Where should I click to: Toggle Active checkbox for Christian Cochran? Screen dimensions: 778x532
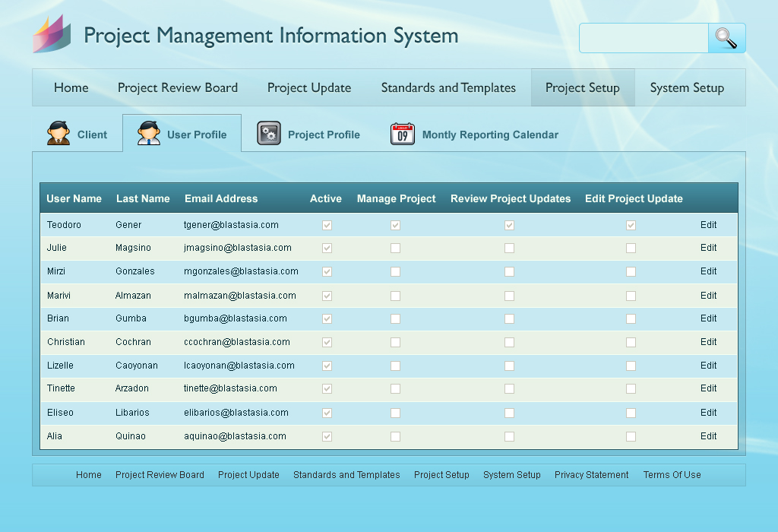(x=327, y=343)
